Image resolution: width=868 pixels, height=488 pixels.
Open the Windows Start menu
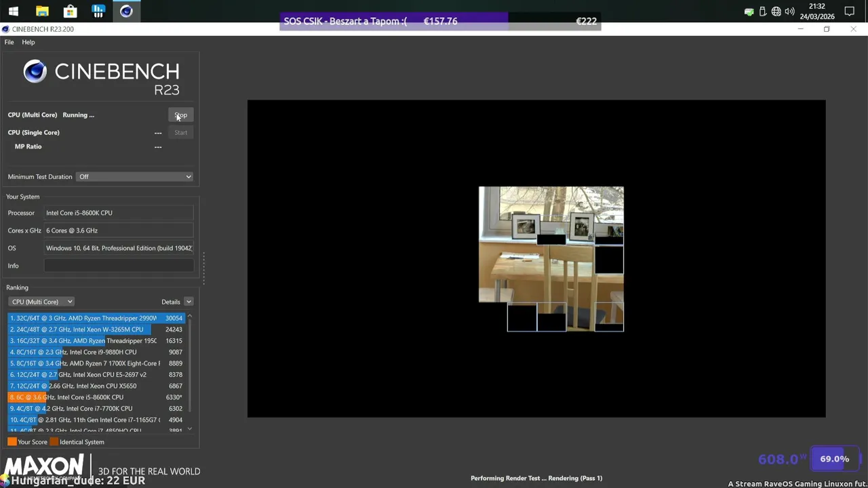[x=14, y=11]
